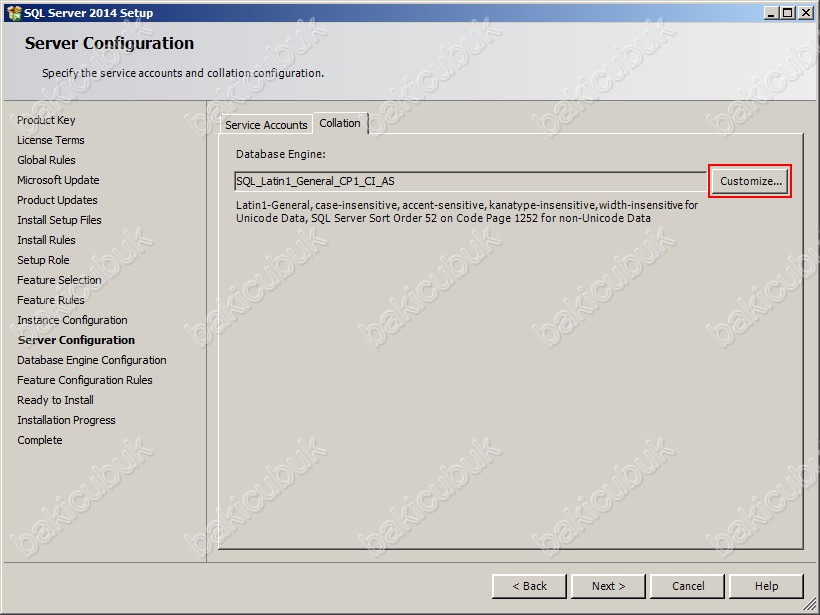Click the SQL Server Setup title bar icon
This screenshot has width=820, height=615.
click(x=14, y=13)
